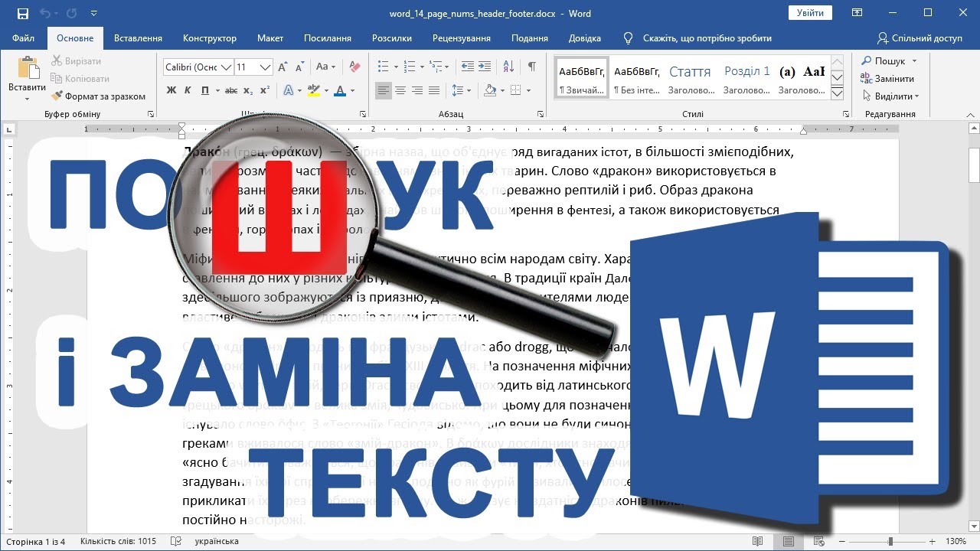Click the zoom slider handle in the status bar

(890, 541)
